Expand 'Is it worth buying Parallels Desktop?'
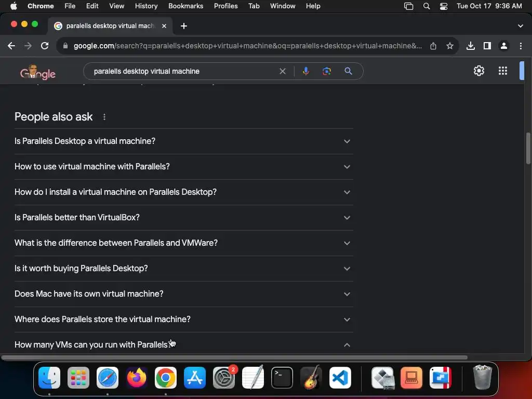Viewport: 532px width, 399px height. click(x=183, y=269)
